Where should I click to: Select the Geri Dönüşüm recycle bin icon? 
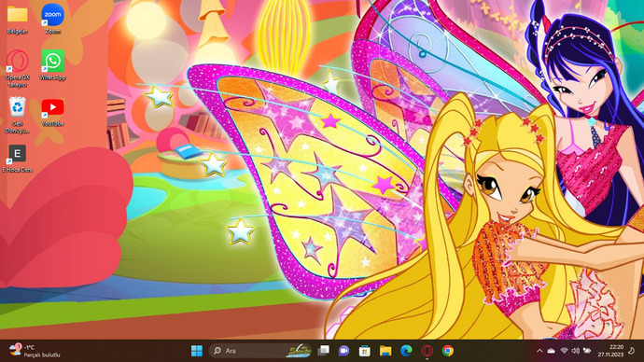click(x=17, y=115)
